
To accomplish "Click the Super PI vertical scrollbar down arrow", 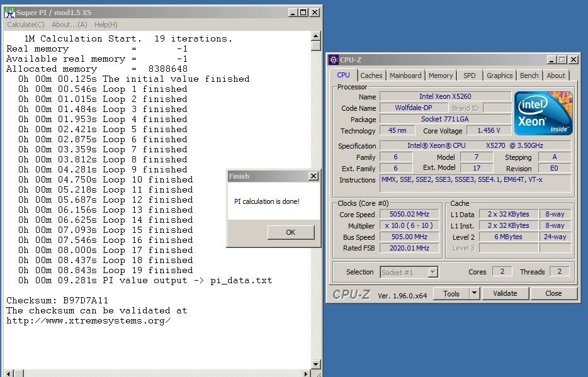I will 316,364.
